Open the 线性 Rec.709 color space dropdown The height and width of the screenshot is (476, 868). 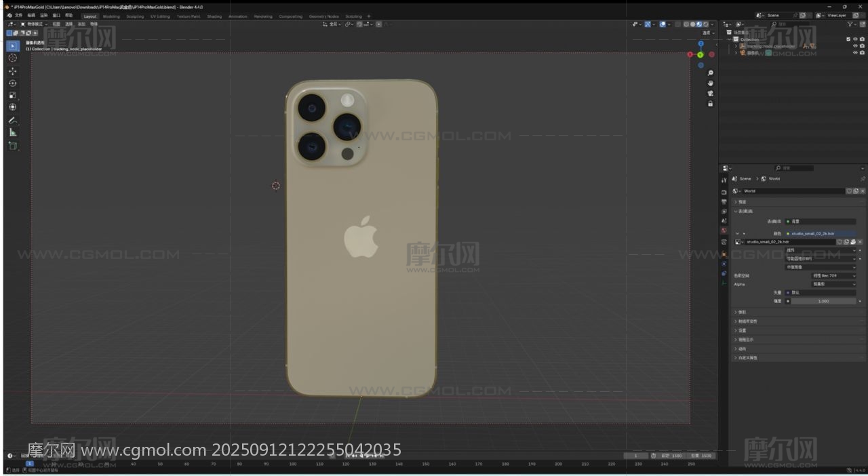[x=833, y=276]
